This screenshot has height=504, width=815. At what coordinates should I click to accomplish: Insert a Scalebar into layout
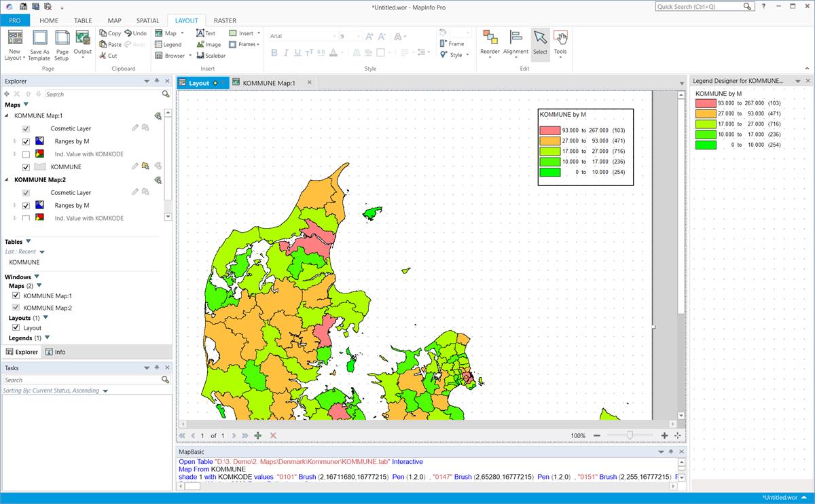point(211,56)
